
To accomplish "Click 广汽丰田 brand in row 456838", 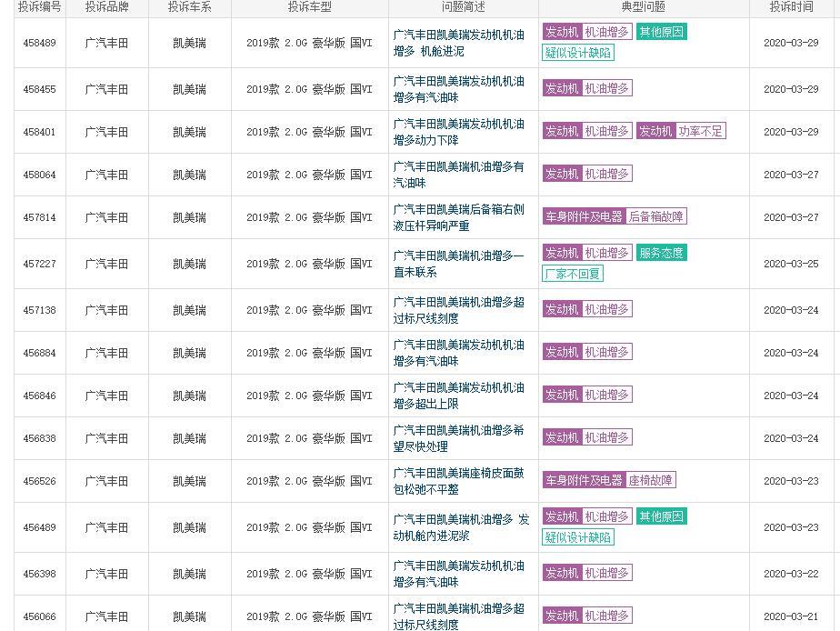I will pos(106,439).
